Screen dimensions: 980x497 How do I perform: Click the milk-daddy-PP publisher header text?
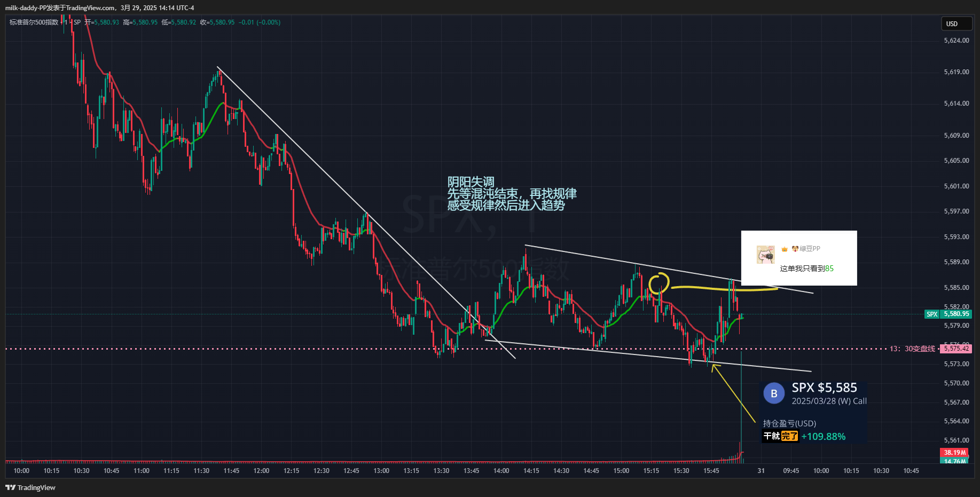pos(99,7)
